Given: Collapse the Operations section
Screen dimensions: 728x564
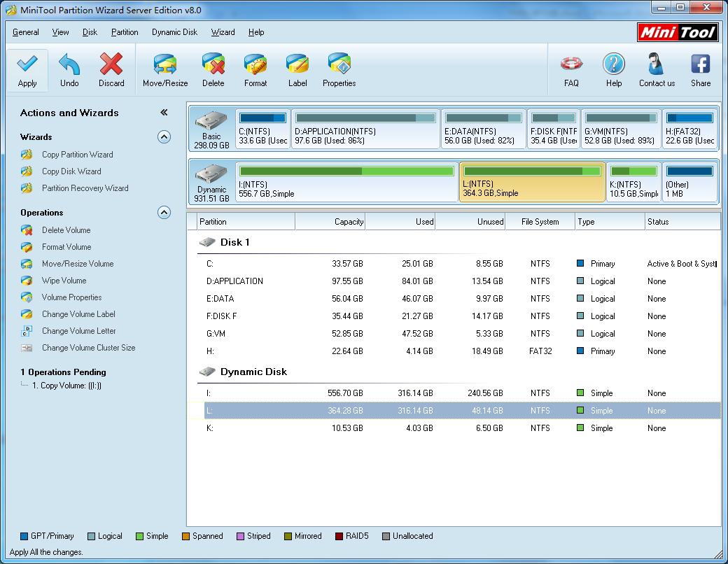Looking at the screenshot, I should click(x=164, y=212).
